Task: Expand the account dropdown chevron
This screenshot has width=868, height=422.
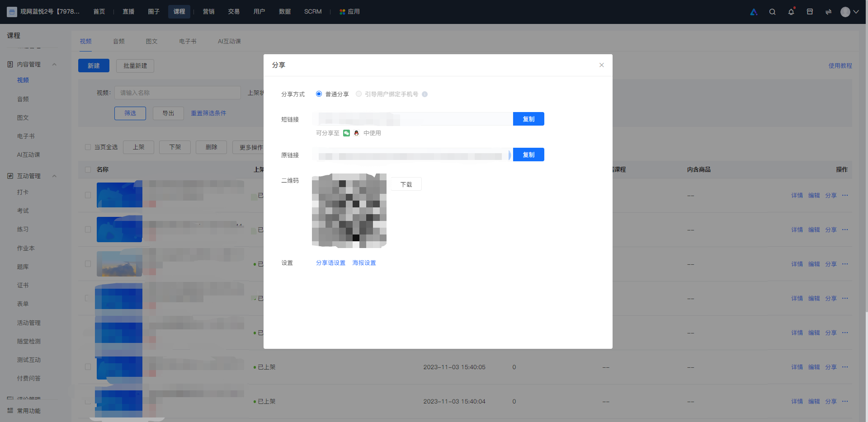Action: click(856, 12)
